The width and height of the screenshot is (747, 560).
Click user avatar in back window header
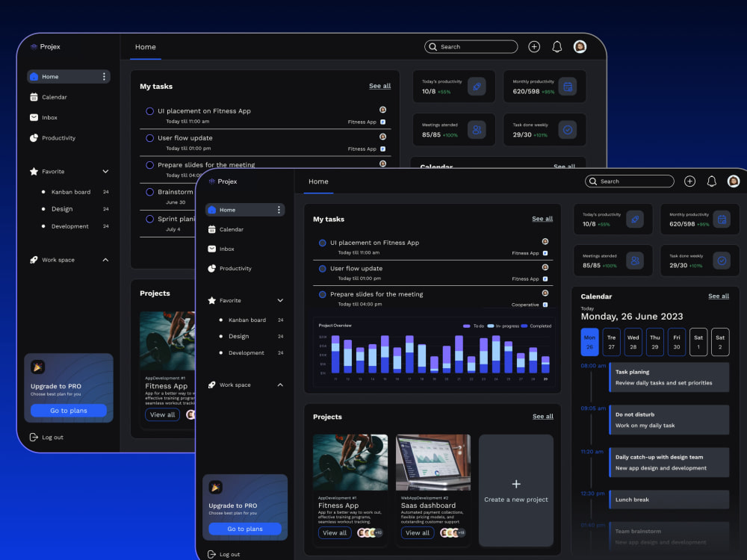coord(580,46)
